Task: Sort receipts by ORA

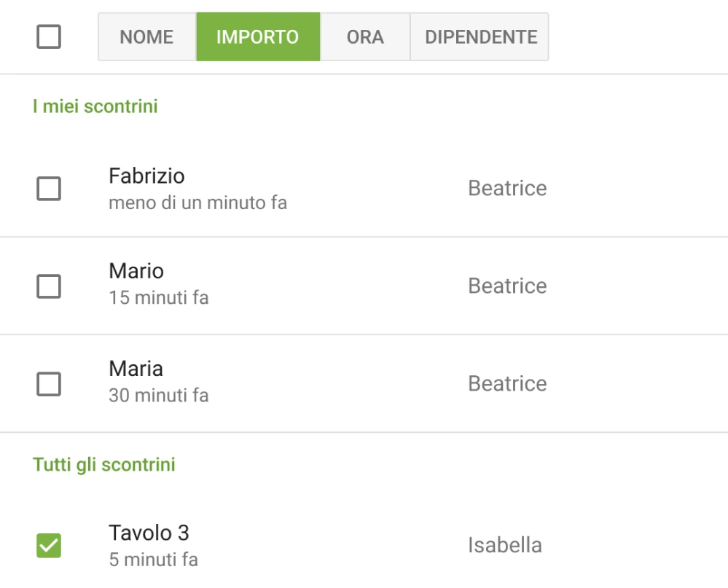Action: tap(364, 36)
